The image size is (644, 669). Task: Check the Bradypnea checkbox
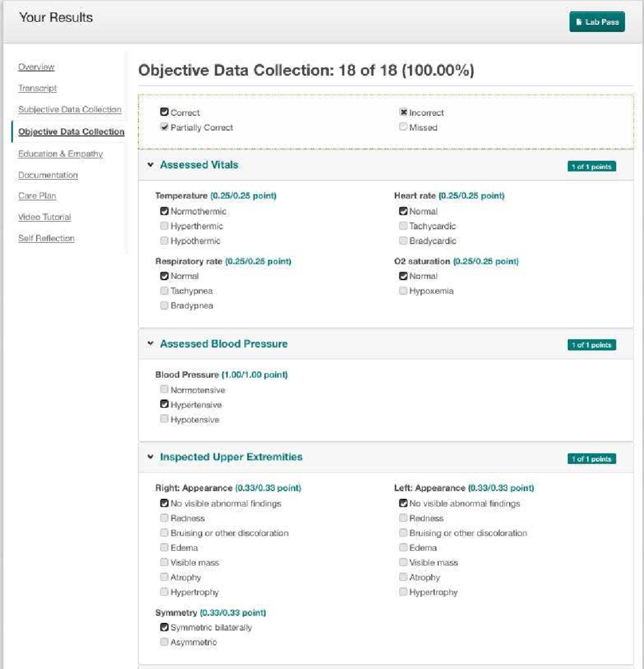click(x=164, y=305)
